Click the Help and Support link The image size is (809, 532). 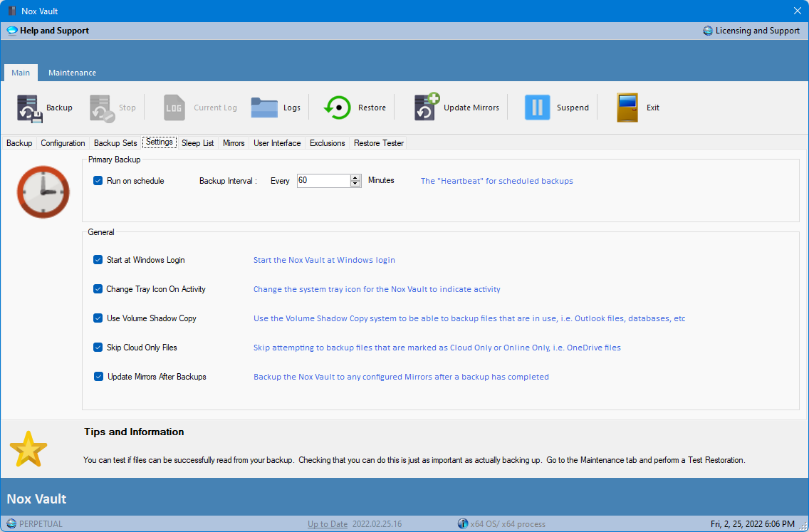54,31
